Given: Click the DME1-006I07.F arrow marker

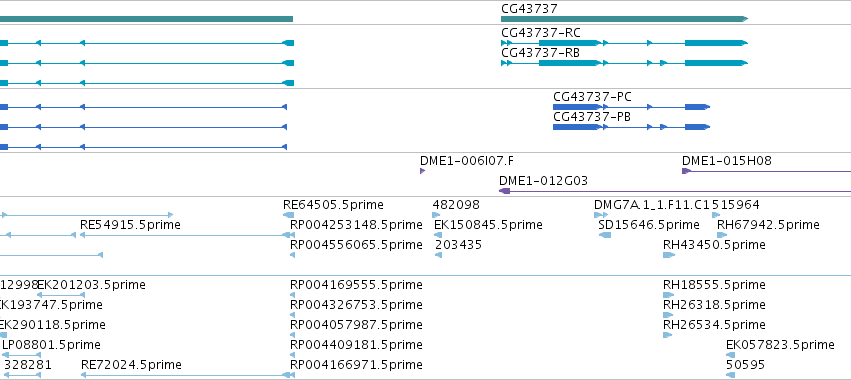Looking at the screenshot, I should [x=422, y=171].
